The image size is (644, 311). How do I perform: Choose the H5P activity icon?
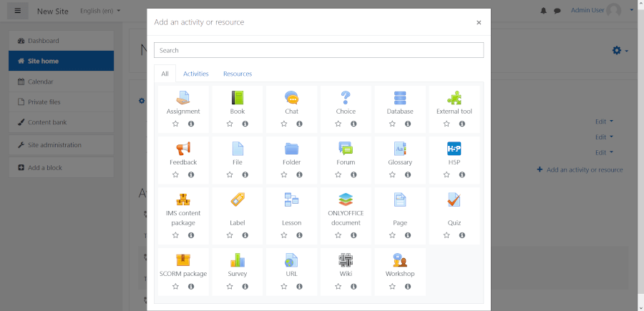454,149
